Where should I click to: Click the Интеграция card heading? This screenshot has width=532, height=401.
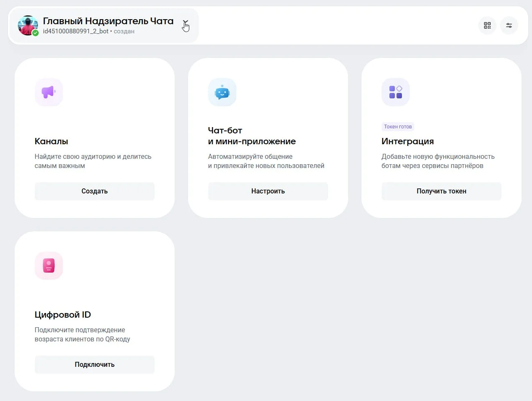[407, 141]
